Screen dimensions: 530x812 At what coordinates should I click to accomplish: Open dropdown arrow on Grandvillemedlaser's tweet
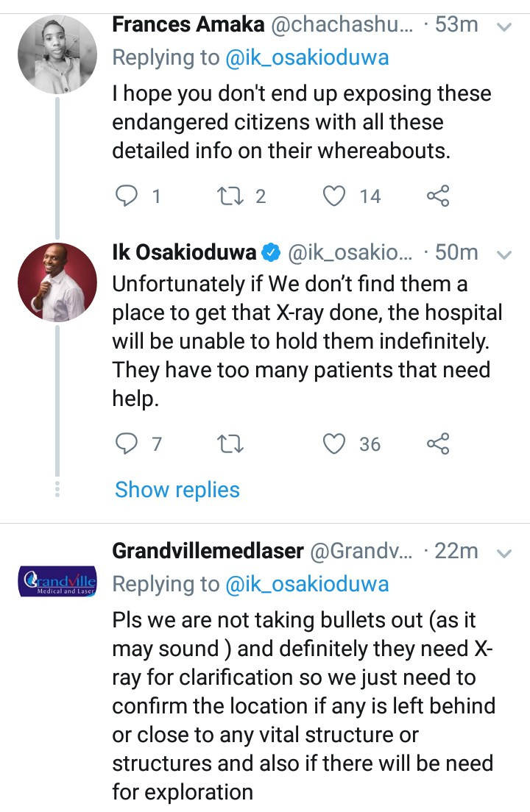tap(504, 552)
